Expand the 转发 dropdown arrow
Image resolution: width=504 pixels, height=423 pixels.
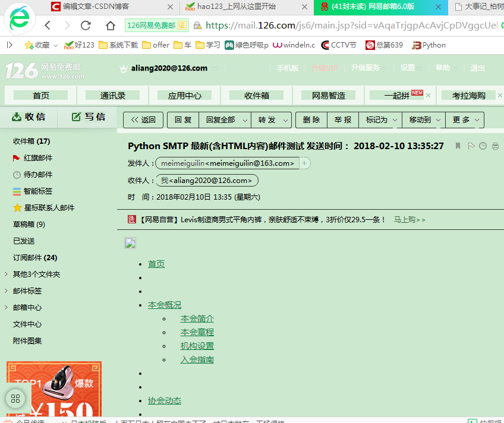click(x=285, y=121)
